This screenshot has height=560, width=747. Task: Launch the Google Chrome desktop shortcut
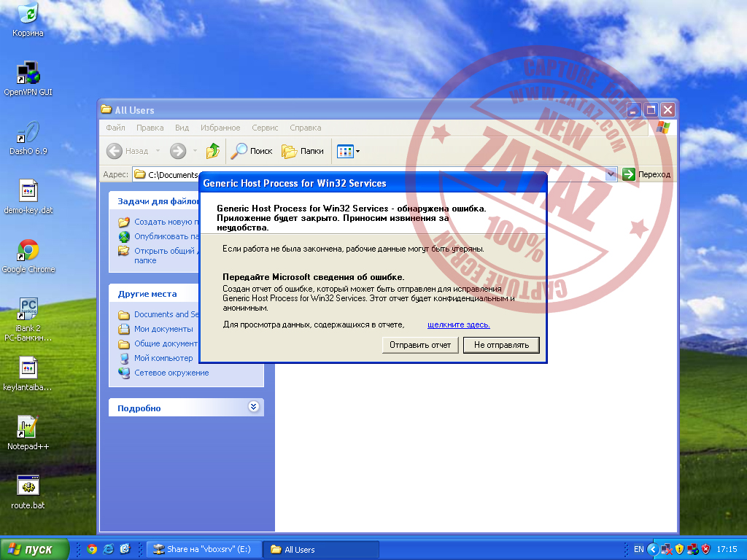[28, 256]
